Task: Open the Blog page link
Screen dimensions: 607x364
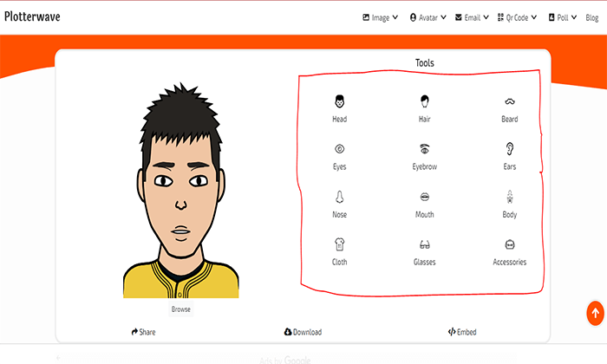Action: tap(592, 18)
